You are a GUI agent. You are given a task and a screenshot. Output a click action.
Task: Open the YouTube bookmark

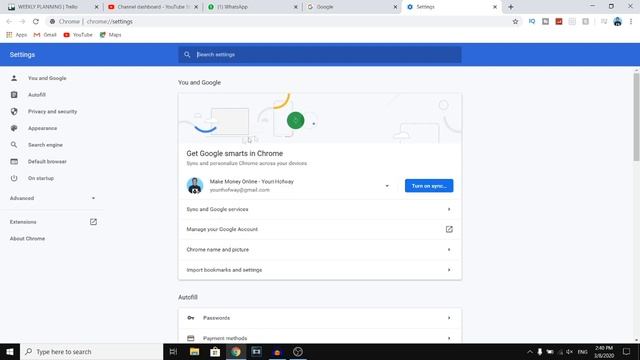(78, 35)
